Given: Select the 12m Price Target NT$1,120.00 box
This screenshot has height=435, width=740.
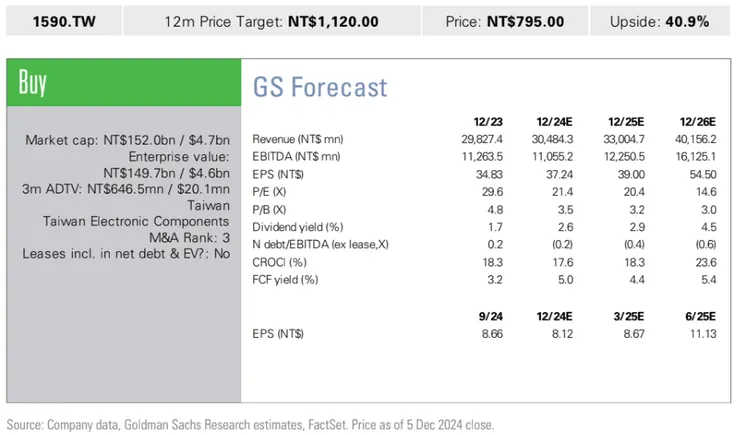Looking at the screenshot, I should coord(272,21).
